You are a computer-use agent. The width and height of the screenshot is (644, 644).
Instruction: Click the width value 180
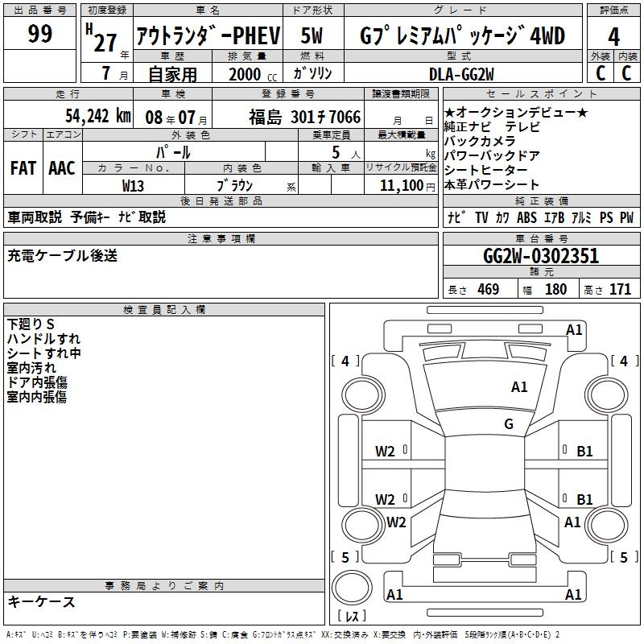(x=555, y=289)
